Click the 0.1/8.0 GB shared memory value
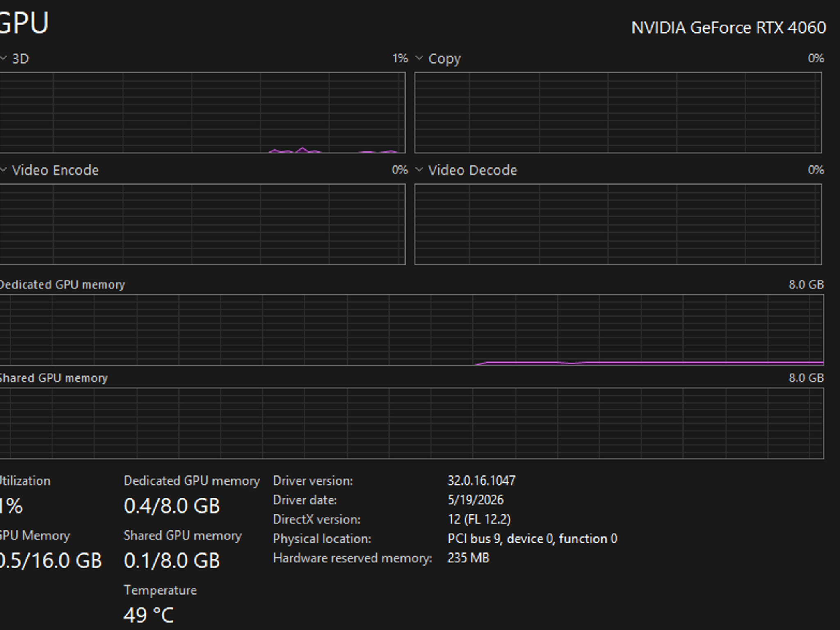The image size is (840, 630). coord(172,560)
